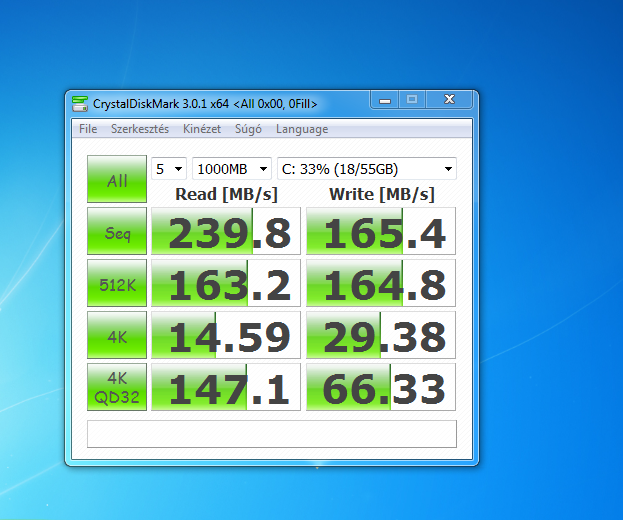This screenshot has width=623, height=520.
Task: Start the 4K QD32 benchmark test
Action: coord(117,387)
